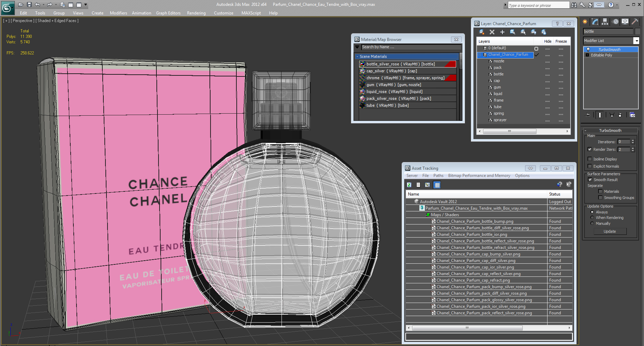
Task: Click Refresh icon in Asset Tracking toolbar
Action: (409, 185)
